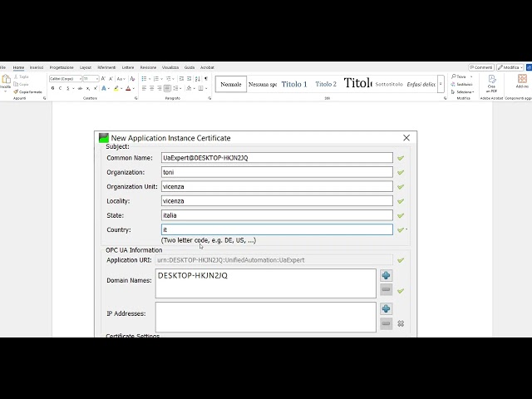Screen dimensions: 532x399
Task: Open Carattere dialog launcher
Action: pos(136,98)
